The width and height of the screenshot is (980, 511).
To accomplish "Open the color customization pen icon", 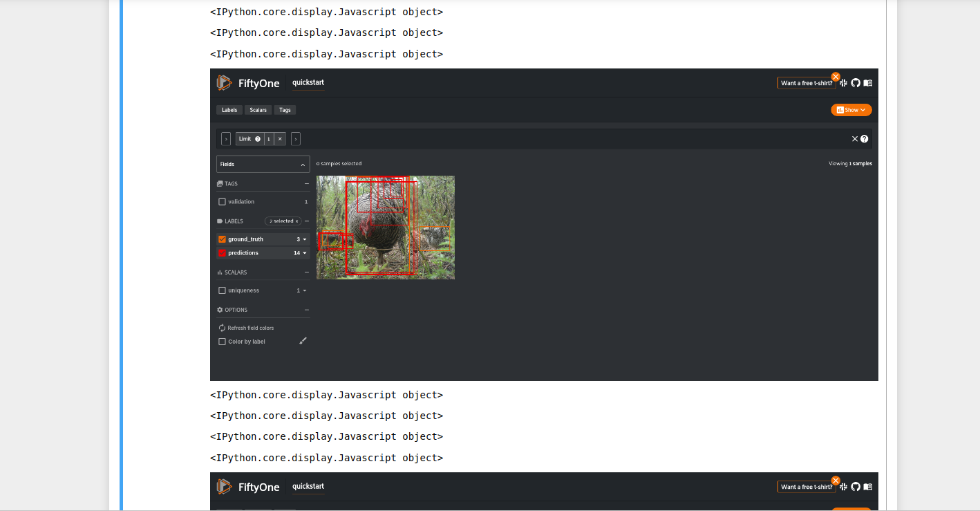I will tap(303, 340).
